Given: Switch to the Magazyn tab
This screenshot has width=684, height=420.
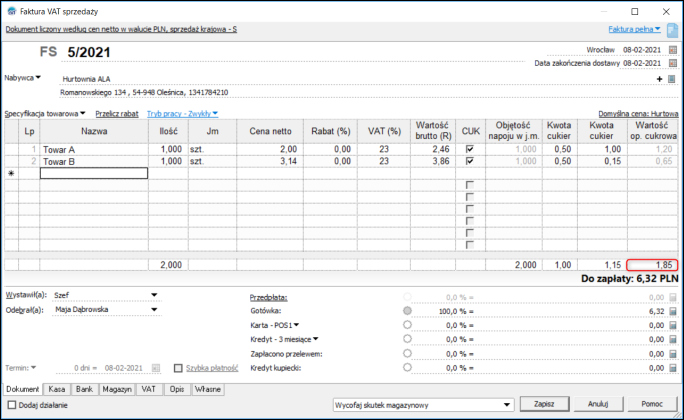Looking at the screenshot, I should point(117,388).
